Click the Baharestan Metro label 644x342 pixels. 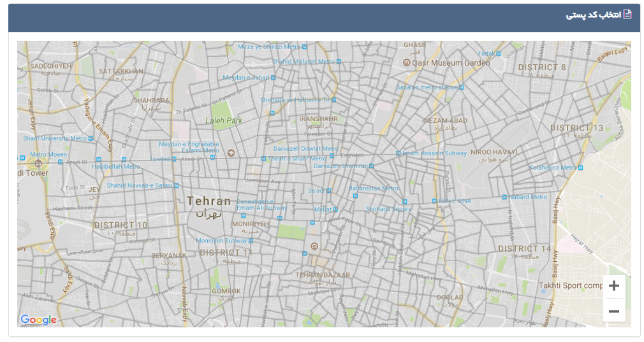(374, 189)
